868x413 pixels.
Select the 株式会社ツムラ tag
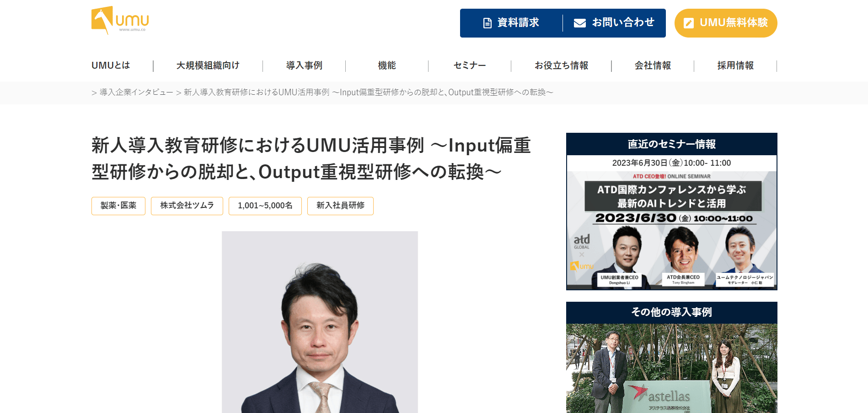(187, 206)
